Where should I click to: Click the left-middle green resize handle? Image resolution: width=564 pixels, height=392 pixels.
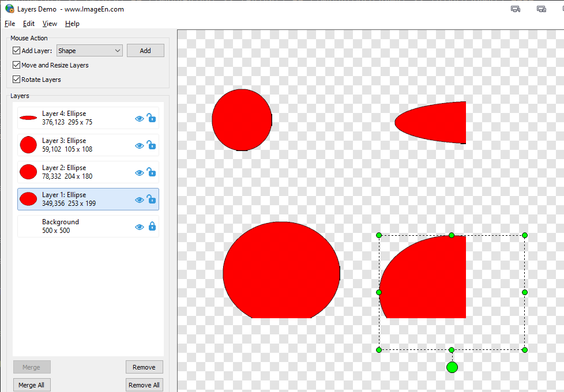tap(379, 292)
